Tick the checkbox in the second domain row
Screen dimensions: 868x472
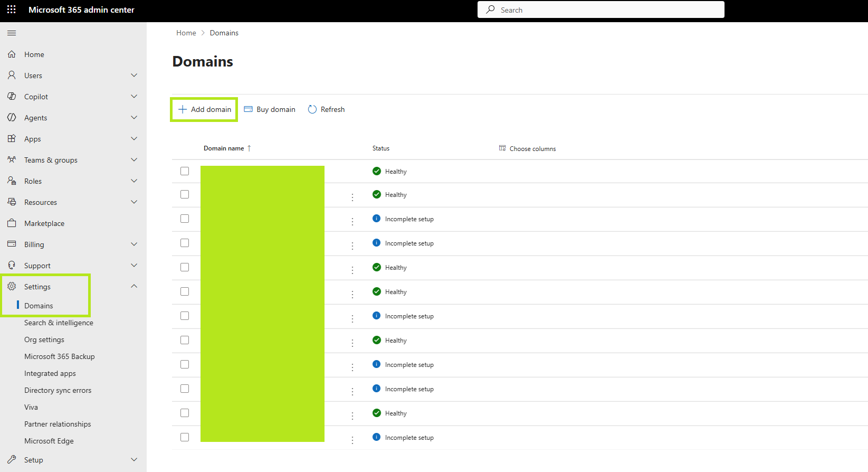click(185, 194)
